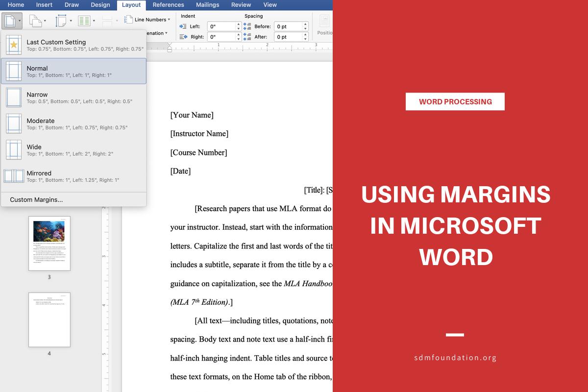Select the Narrow margin preset

click(73, 97)
